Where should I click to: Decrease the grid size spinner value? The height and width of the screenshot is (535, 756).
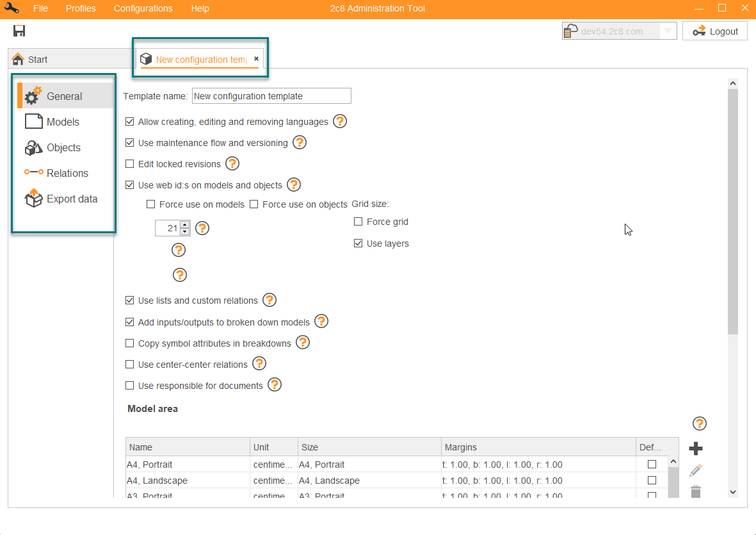[184, 231]
